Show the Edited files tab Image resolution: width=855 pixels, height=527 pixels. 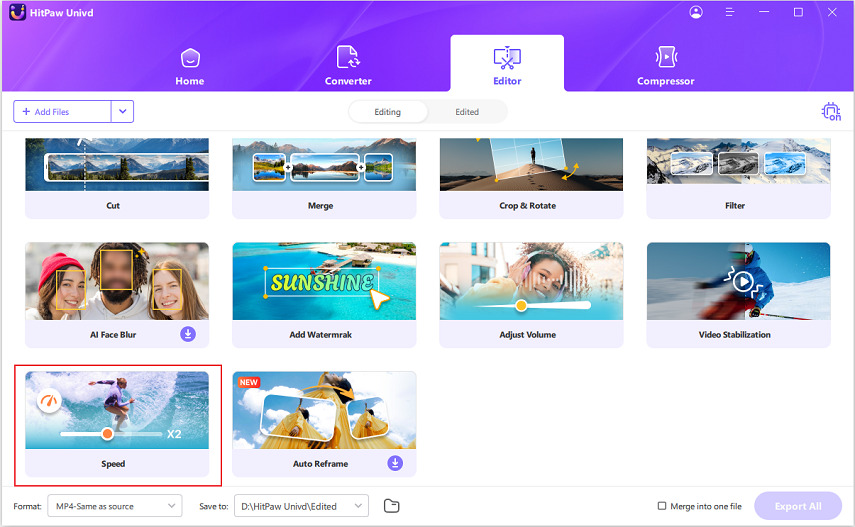[x=467, y=112]
